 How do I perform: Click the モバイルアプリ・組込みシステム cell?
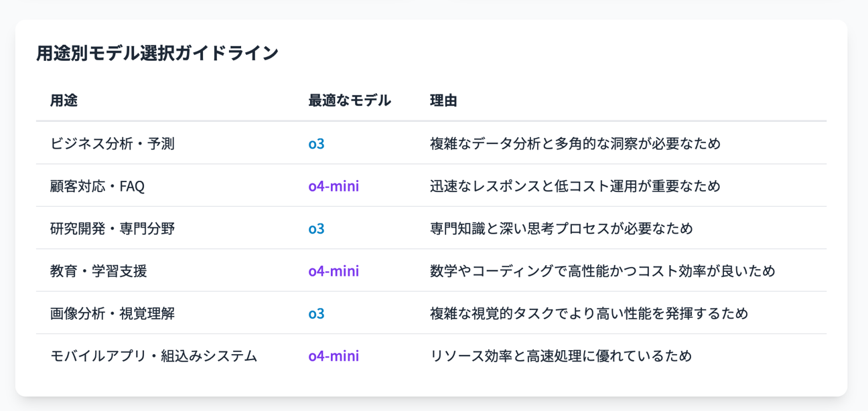153,356
